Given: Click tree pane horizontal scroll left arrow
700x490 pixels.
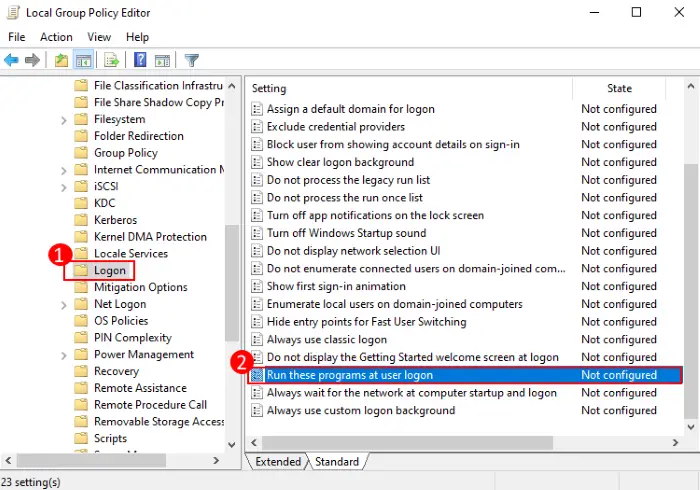Looking at the screenshot, I should pyautogui.click(x=8, y=460).
